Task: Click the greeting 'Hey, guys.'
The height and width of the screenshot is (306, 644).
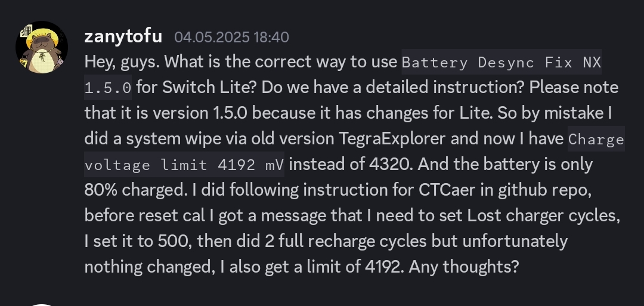Action: (122, 63)
